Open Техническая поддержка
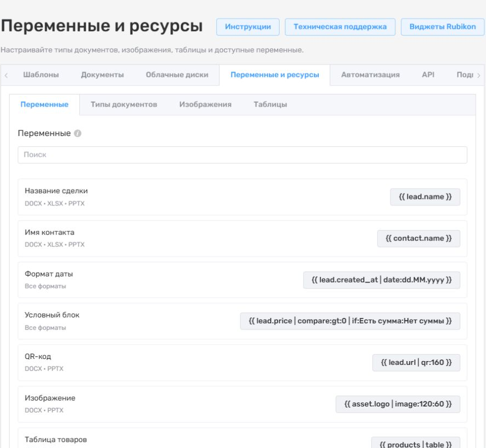 [x=340, y=27]
